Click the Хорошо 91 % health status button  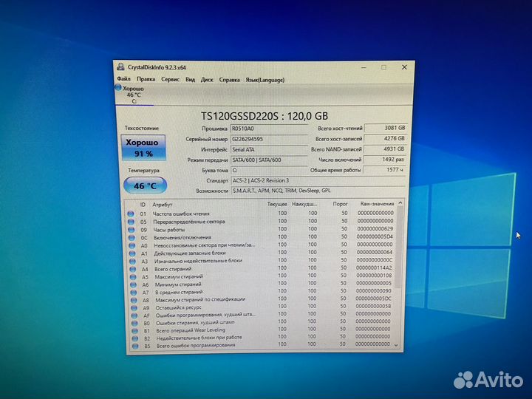143,148
